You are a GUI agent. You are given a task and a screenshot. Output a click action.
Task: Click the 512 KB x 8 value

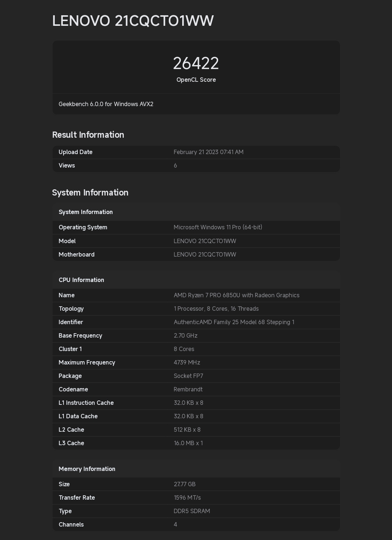click(x=187, y=430)
